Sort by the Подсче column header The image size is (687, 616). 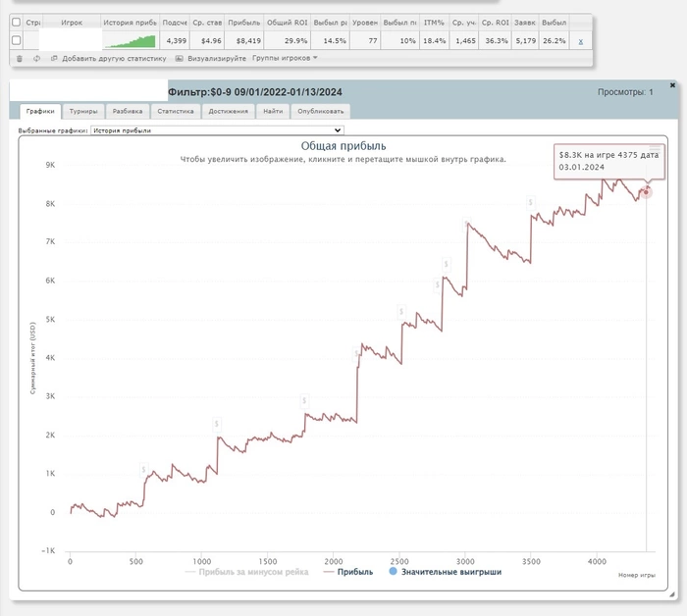(175, 23)
